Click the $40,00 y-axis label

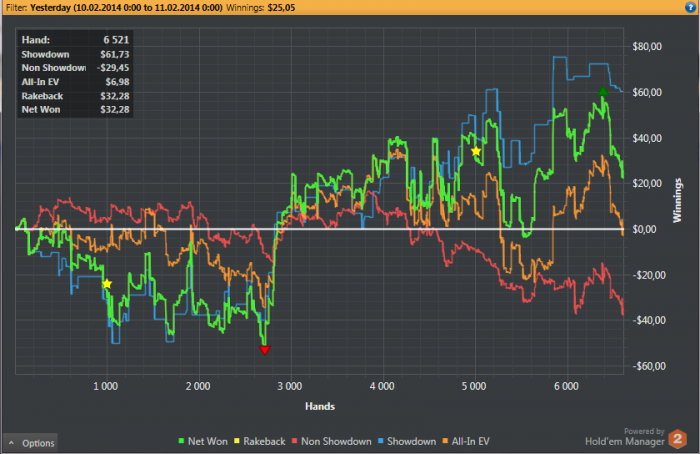click(647, 138)
